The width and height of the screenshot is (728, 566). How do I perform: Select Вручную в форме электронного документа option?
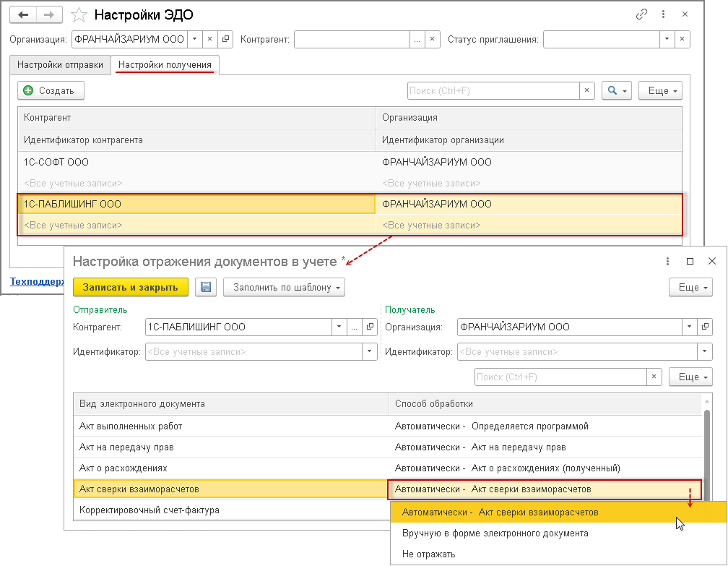(495, 533)
